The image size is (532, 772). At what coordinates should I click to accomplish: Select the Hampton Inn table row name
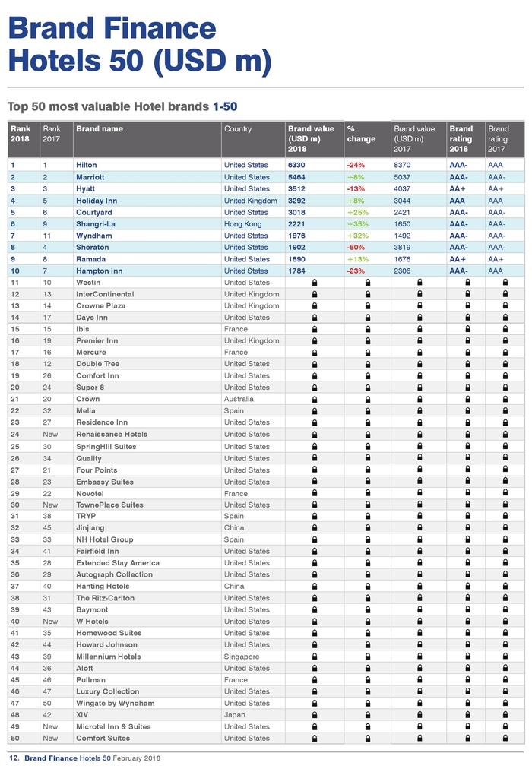tap(99, 271)
